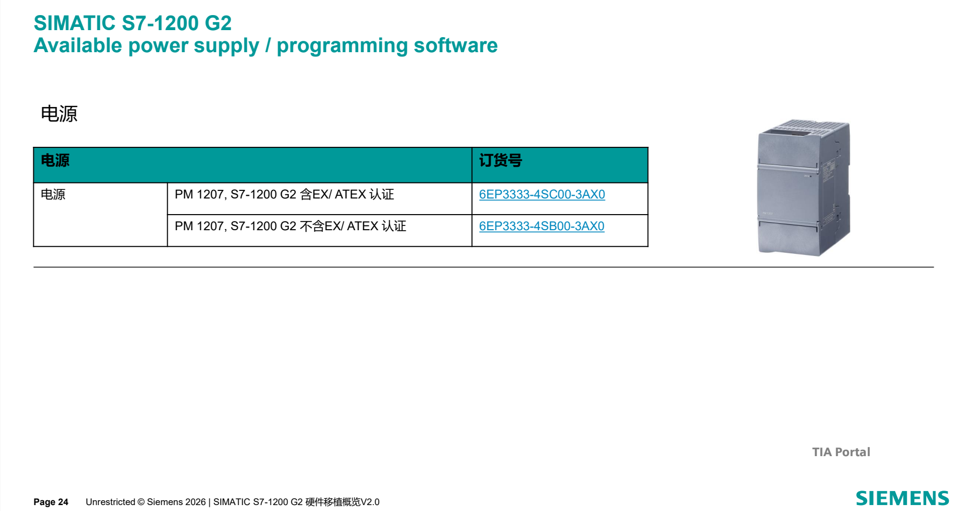Select the subtitle 'Available power supply / programming software'
Screen dimensions: 980x511
point(266,46)
